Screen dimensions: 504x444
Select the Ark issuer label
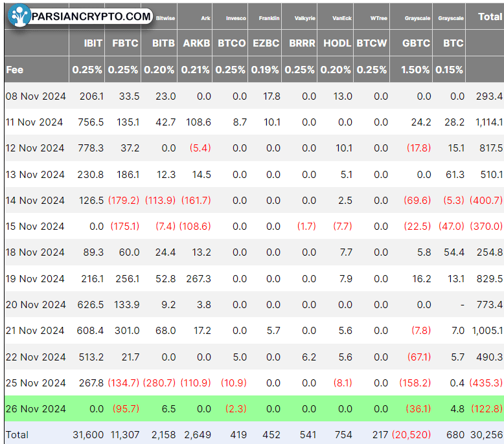pos(206,18)
